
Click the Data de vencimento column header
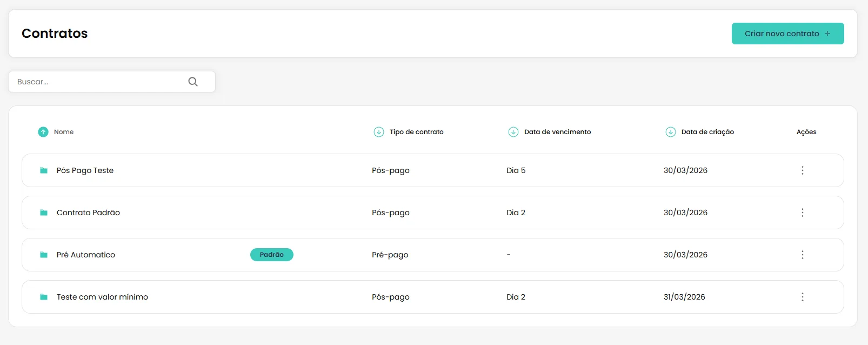557,132
